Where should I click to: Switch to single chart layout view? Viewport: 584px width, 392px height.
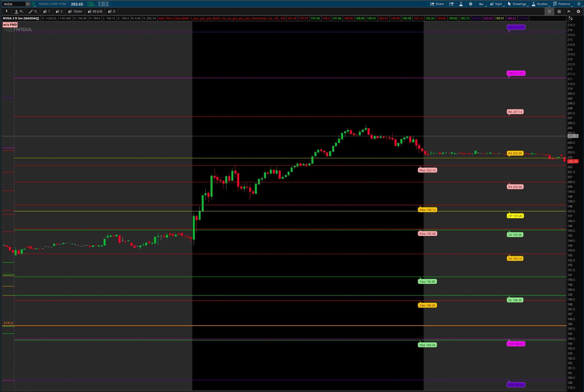(549, 11)
